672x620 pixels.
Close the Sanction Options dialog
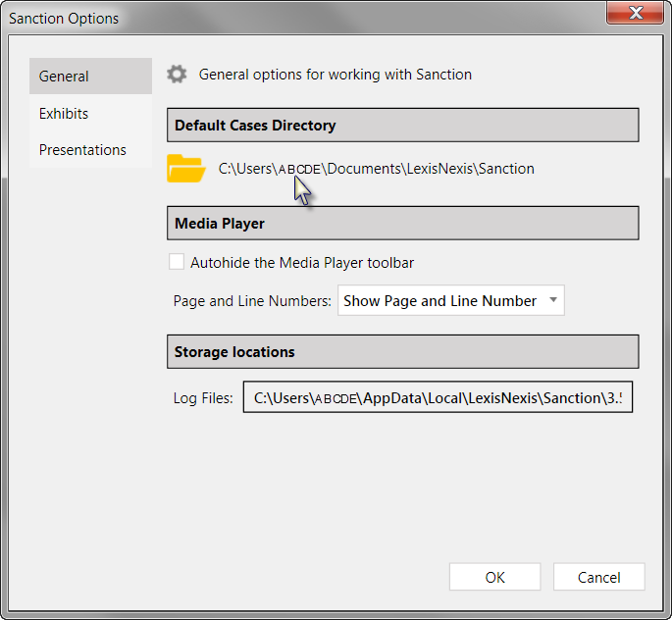pyautogui.click(x=635, y=13)
